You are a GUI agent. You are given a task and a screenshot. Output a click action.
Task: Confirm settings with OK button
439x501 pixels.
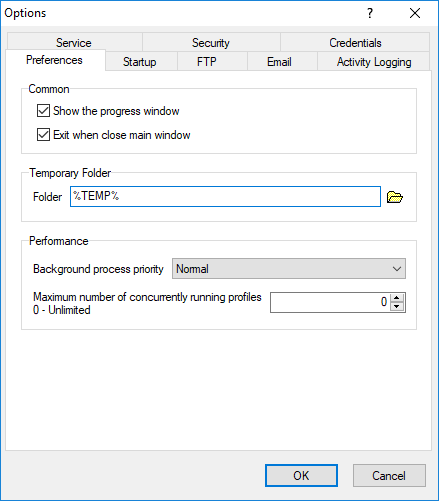(301, 475)
